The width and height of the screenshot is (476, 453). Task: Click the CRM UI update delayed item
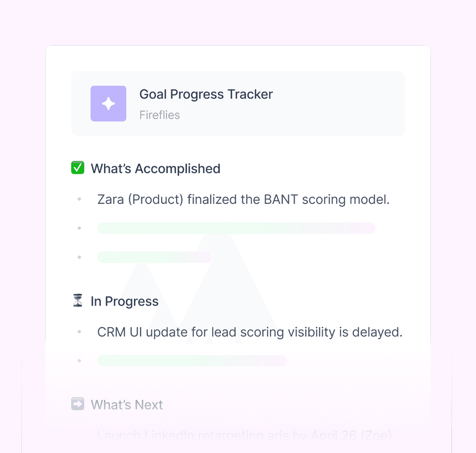click(x=250, y=332)
